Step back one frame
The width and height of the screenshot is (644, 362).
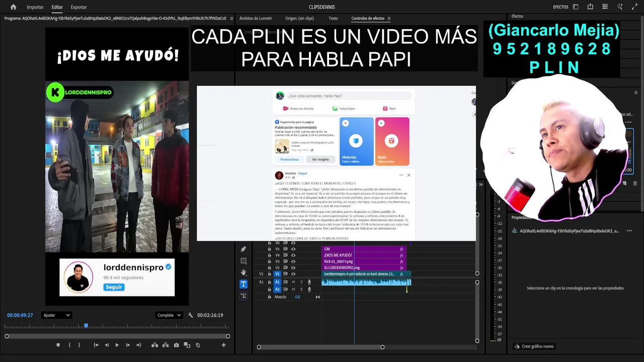point(107,345)
